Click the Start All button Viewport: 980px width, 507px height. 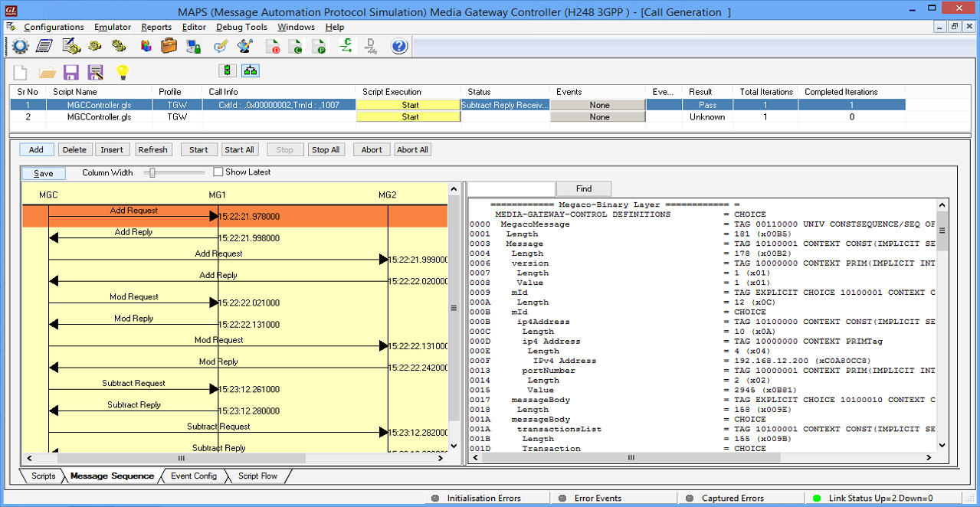coord(239,149)
